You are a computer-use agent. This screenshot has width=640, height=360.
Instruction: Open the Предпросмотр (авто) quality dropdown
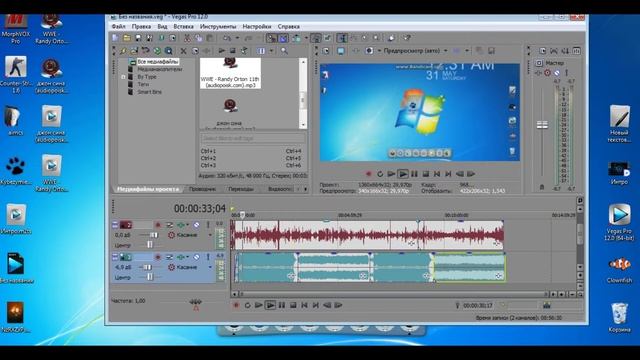coord(445,51)
